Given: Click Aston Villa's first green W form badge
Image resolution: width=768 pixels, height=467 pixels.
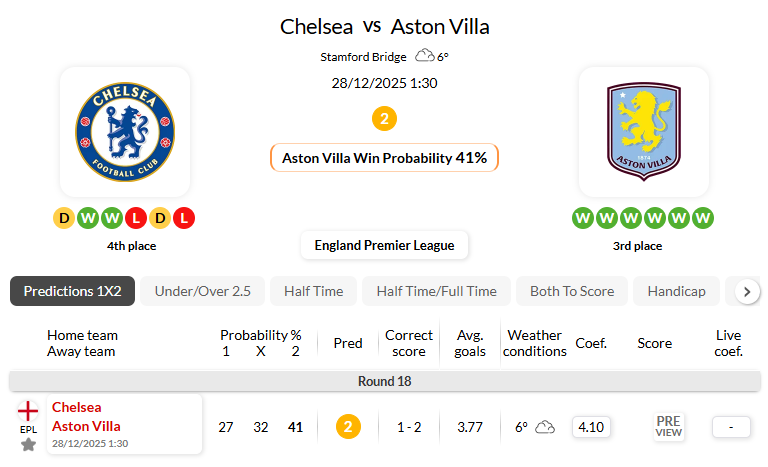Looking at the screenshot, I should point(583,217).
